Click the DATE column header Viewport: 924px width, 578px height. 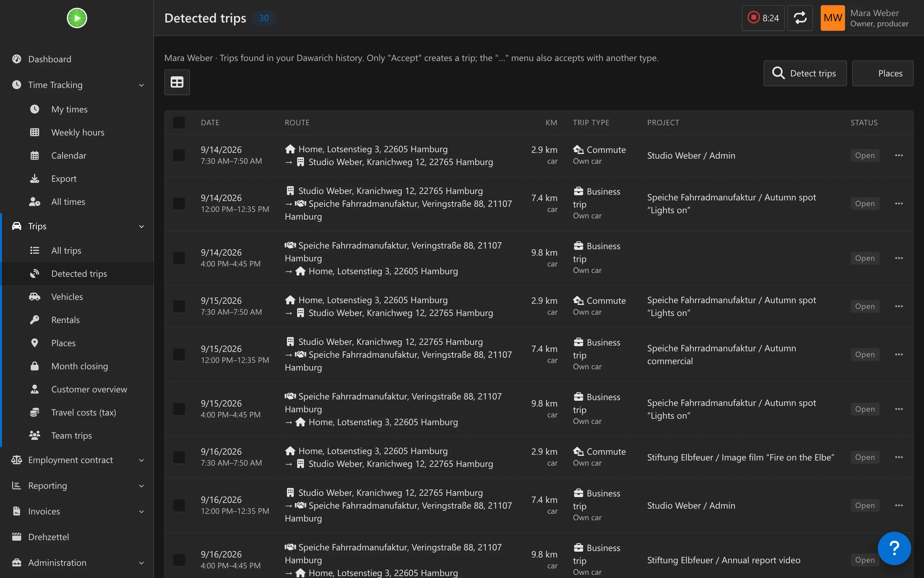click(210, 123)
